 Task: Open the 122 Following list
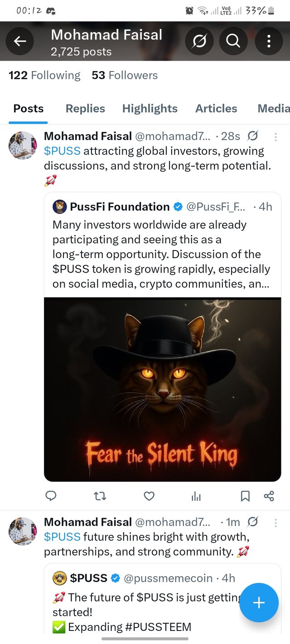pos(44,75)
